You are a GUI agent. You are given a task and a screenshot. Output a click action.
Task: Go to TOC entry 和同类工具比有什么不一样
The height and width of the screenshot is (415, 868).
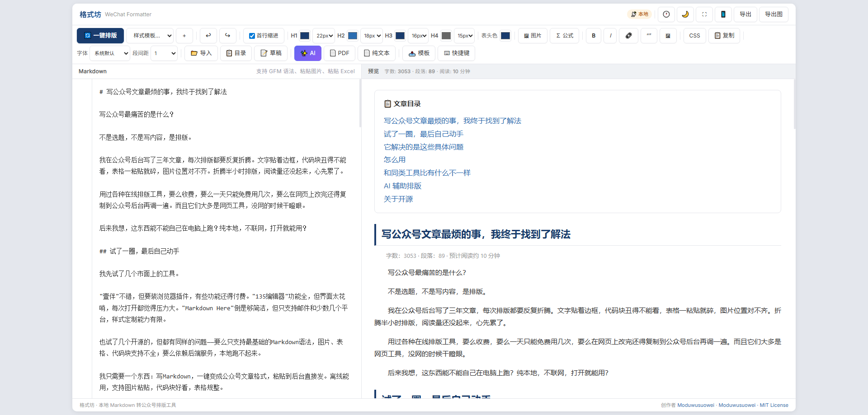[427, 173]
